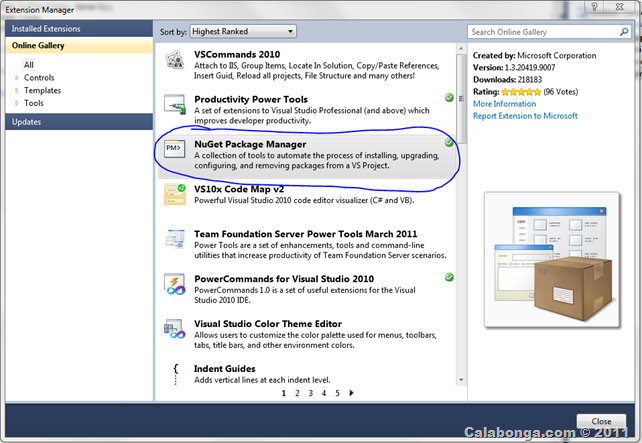Click the Version 1.3.20419.9007 text
The width and height of the screenshot is (642, 443).
pyautogui.click(x=514, y=68)
